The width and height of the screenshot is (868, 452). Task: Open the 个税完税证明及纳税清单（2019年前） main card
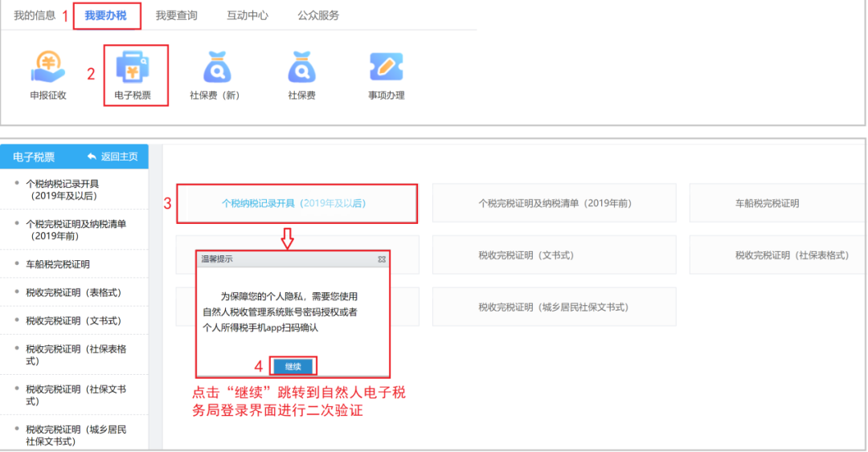tap(554, 204)
